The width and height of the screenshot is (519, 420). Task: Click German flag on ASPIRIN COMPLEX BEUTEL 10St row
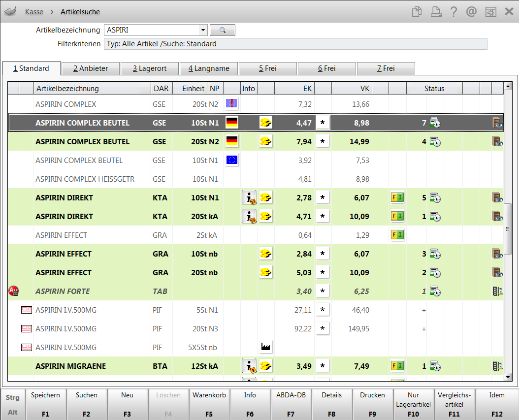(x=232, y=123)
